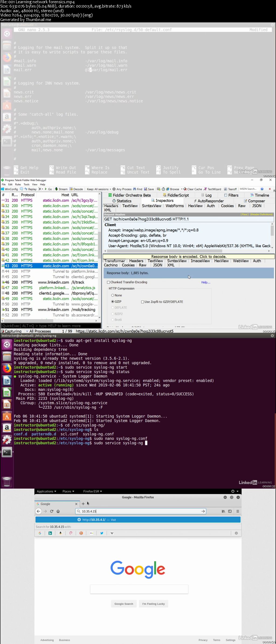Open All Processes filter in Fiddler status bar
The height and width of the screenshot is (644, 276).
point(38,331)
